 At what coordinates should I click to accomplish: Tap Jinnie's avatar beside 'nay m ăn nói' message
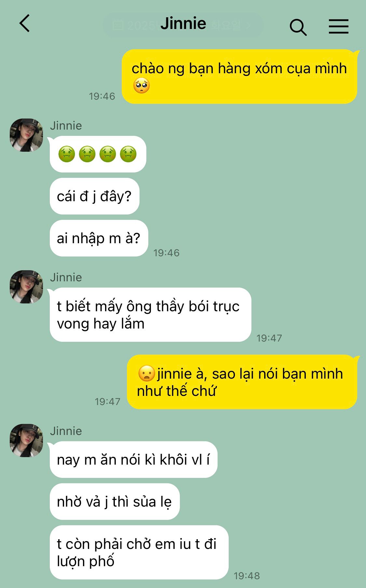coord(26,441)
